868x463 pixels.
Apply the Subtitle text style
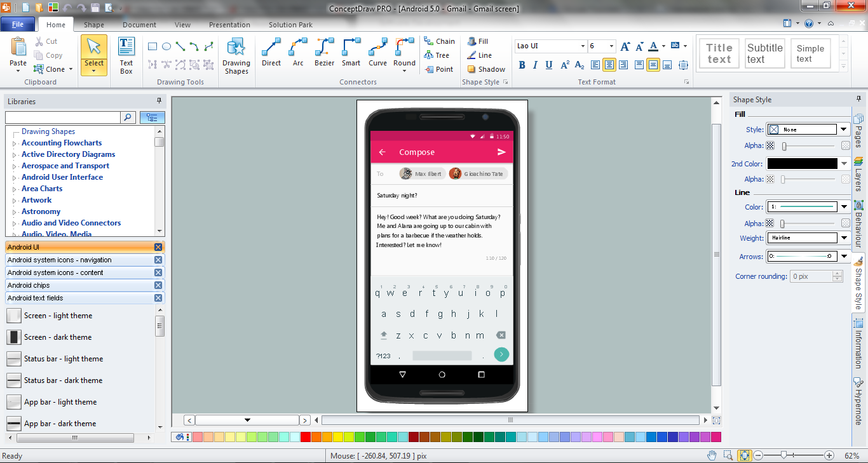click(765, 53)
